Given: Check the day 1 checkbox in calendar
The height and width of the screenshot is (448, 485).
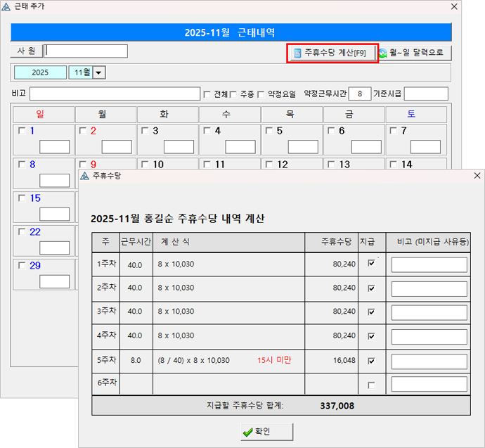Looking at the screenshot, I should point(22,131).
